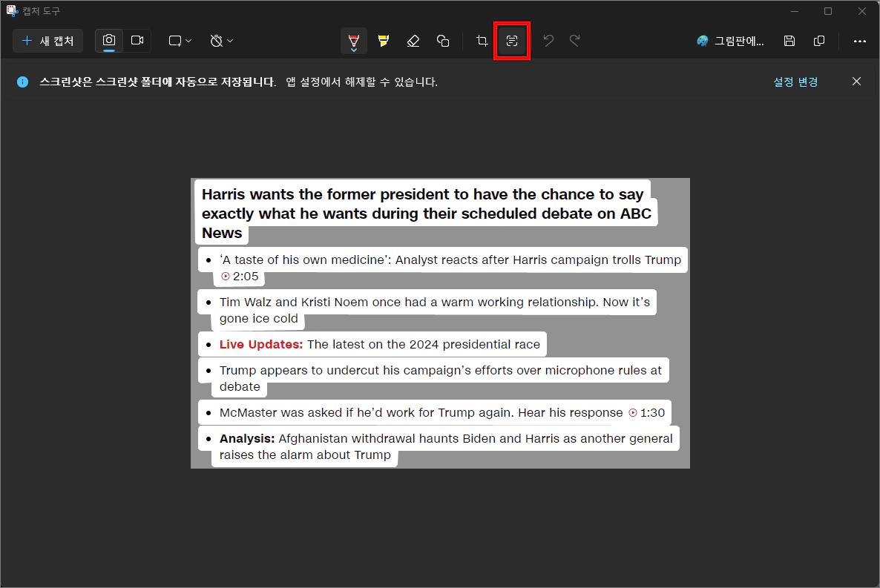Start a new capture with 새 캡처

pos(47,41)
